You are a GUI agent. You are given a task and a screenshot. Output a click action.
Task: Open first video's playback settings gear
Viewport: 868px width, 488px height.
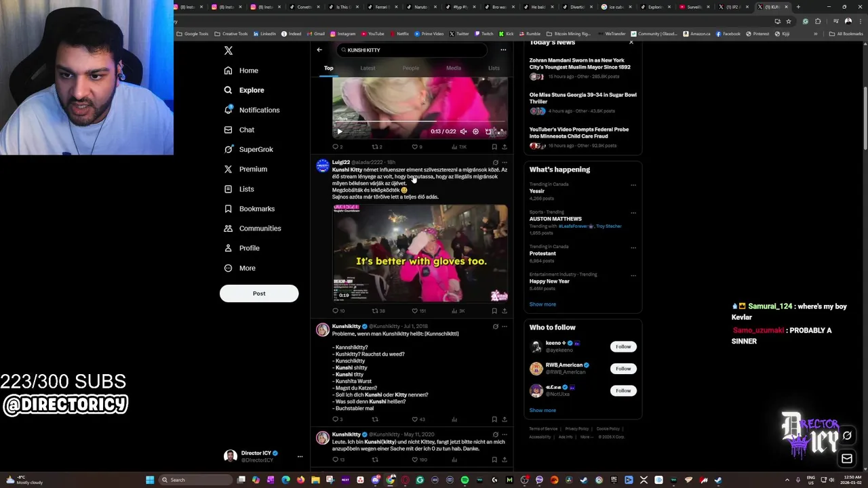point(475,131)
